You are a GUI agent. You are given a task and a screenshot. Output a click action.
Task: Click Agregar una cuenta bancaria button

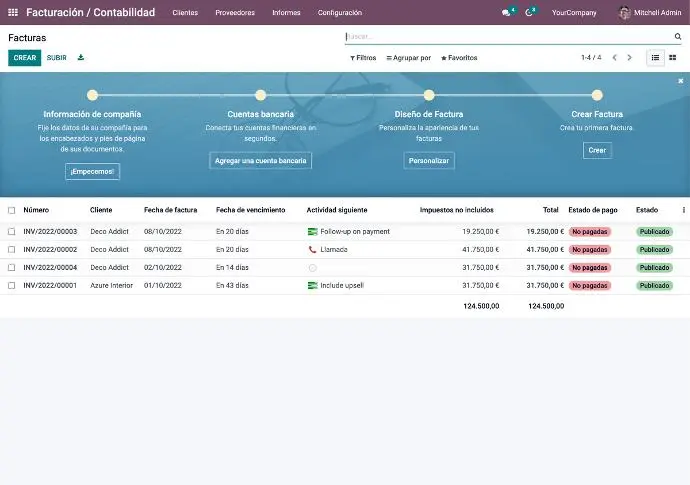pos(261,161)
